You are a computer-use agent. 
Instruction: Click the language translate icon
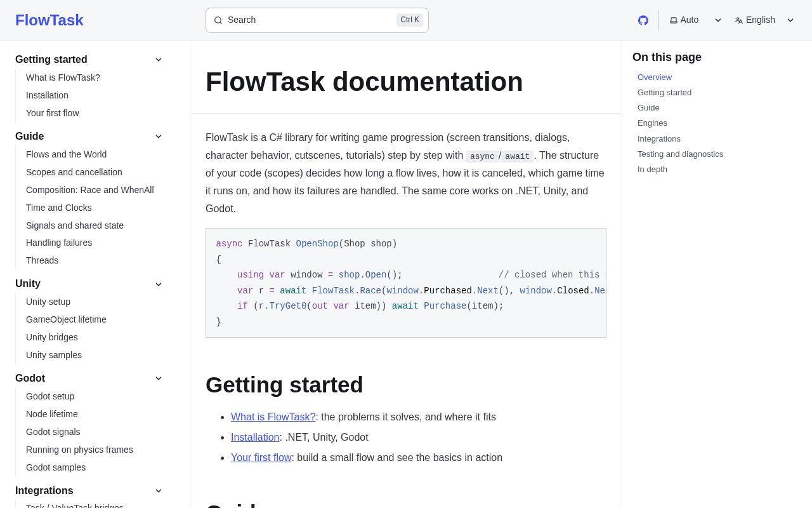739,20
